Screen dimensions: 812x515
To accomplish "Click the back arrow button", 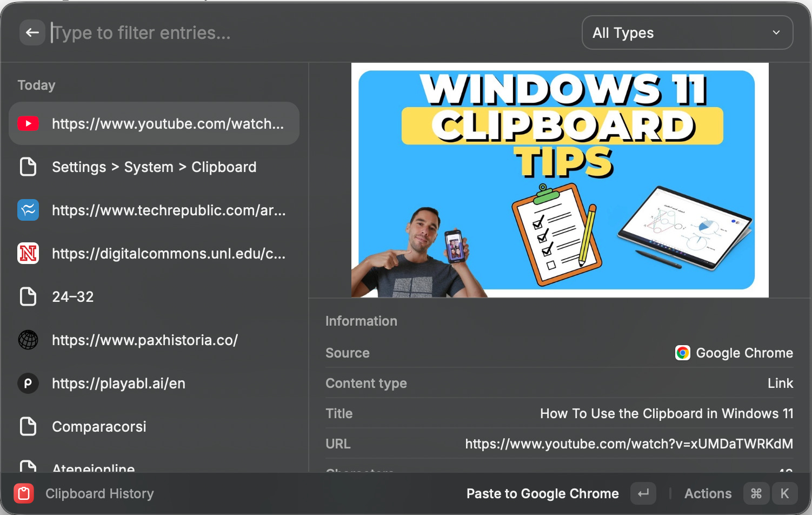I will (x=32, y=32).
